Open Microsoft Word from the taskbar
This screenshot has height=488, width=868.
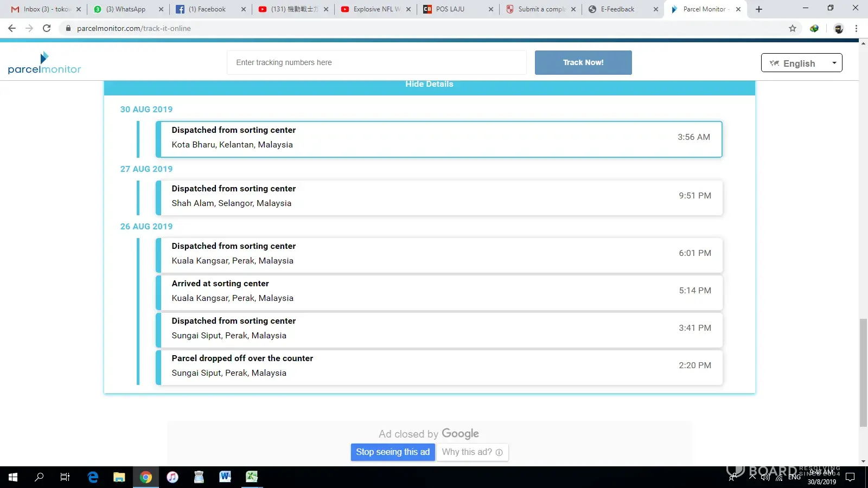coord(225,477)
